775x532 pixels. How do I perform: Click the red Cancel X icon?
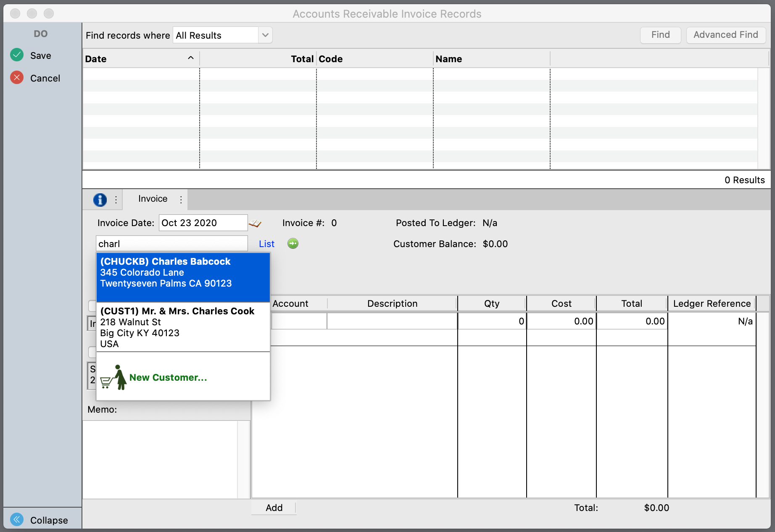pos(17,78)
